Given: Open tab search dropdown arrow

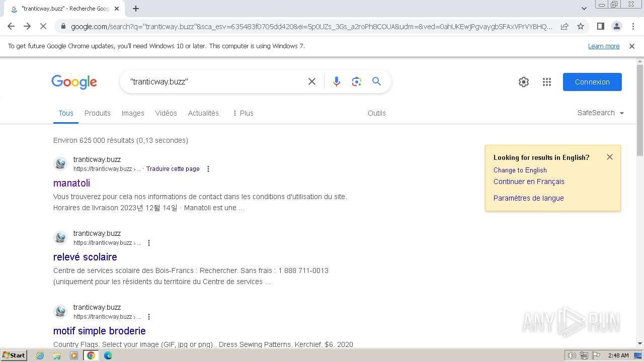Looking at the screenshot, I should [x=584, y=9].
